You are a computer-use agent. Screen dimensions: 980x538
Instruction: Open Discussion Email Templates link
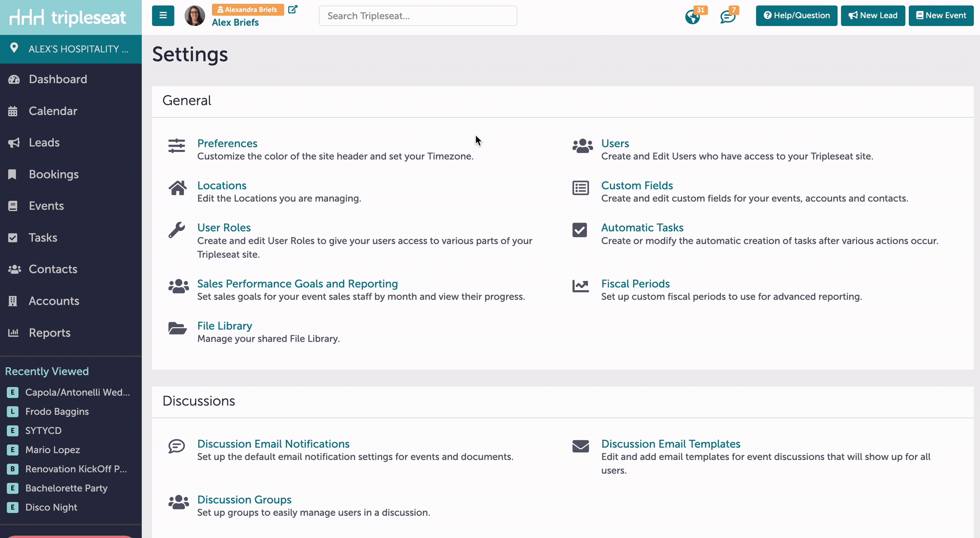(671, 443)
